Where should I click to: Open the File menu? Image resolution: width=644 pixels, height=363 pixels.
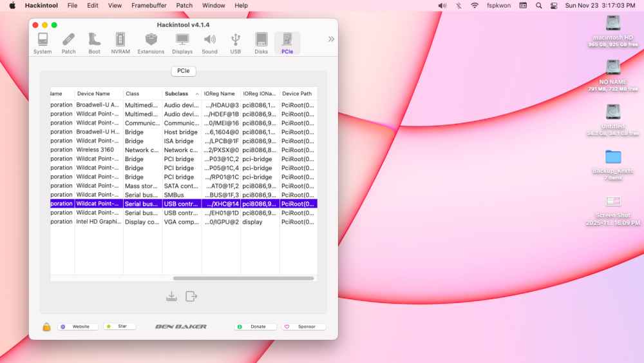coord(72,5)
